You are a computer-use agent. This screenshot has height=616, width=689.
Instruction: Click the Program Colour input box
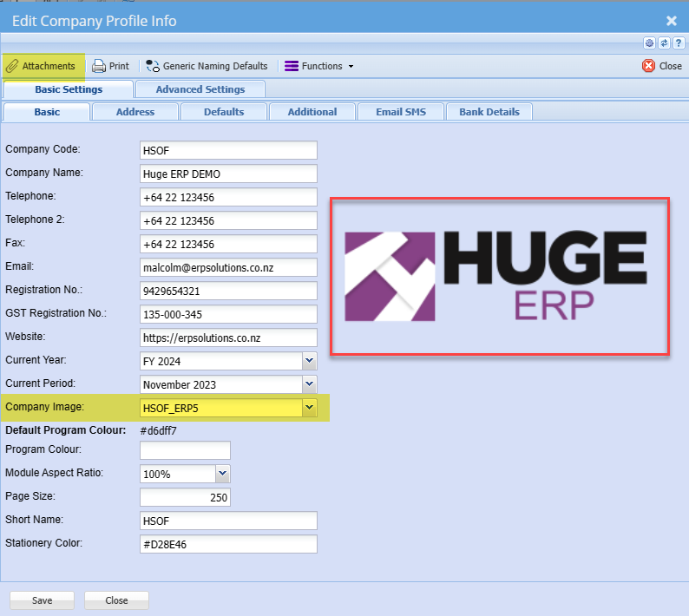(185, 450)
